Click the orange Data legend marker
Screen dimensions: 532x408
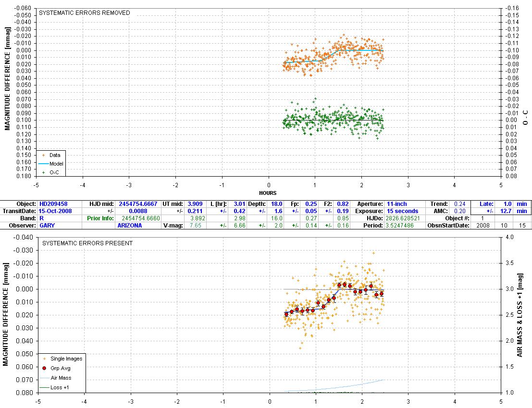[44, 155]
